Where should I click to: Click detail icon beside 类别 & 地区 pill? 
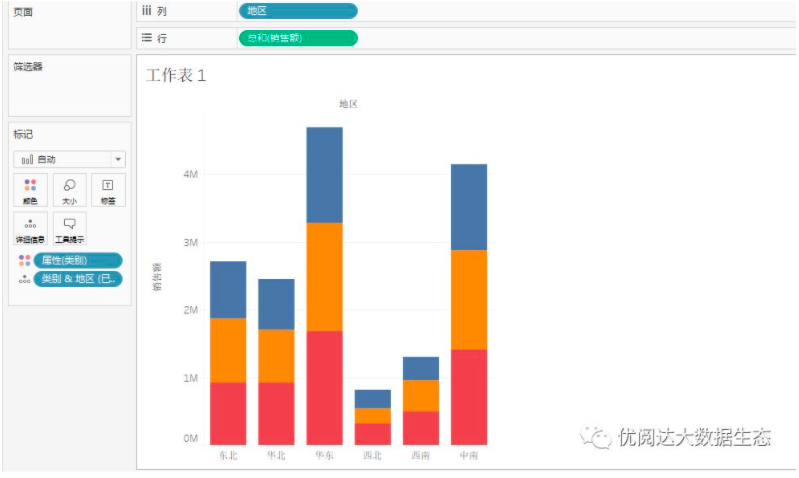(x=24, y=280)
